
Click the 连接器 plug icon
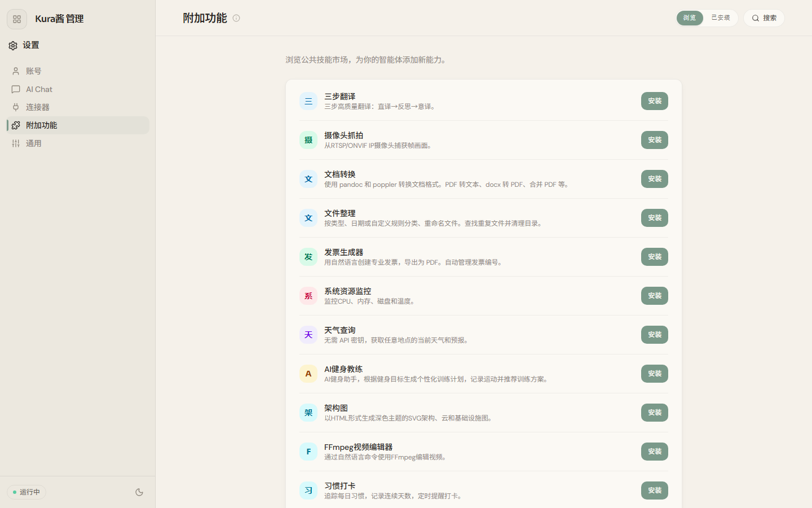pyautogui.click(x=16, y=107)
